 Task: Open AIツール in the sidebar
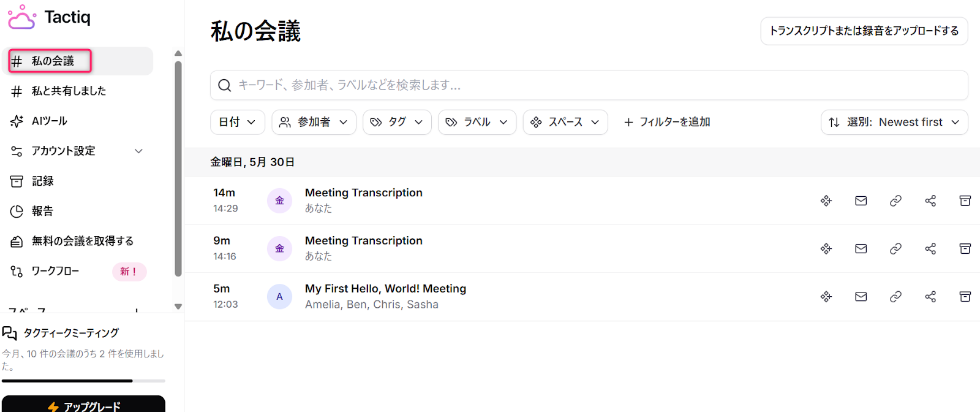49,121
